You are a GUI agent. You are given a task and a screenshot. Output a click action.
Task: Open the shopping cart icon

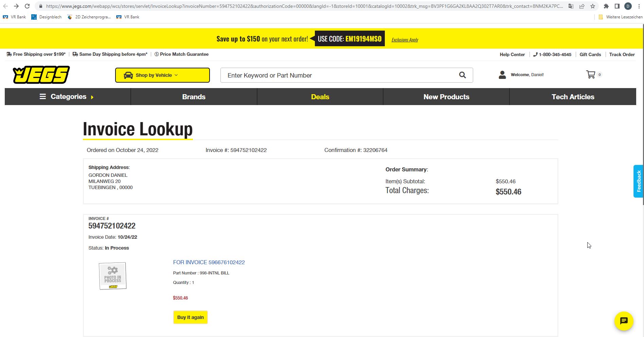pyautogui.click(x=591, y=74)
